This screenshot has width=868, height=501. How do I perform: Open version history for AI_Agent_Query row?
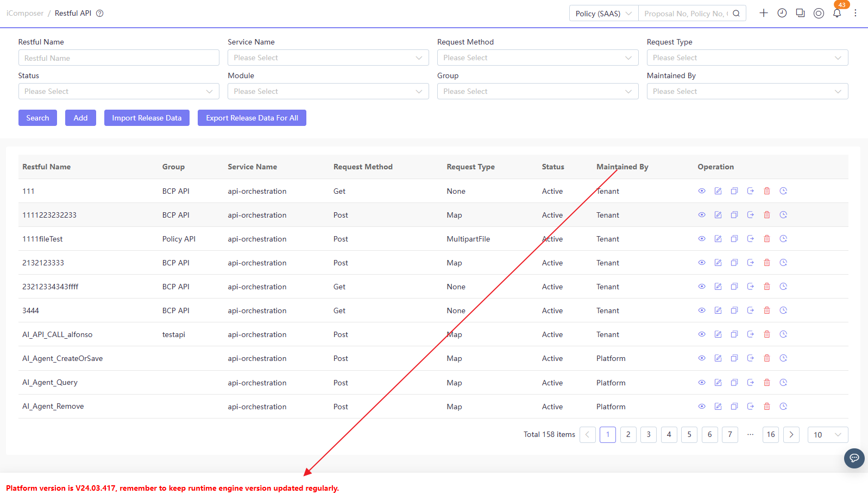coord(783,383)
